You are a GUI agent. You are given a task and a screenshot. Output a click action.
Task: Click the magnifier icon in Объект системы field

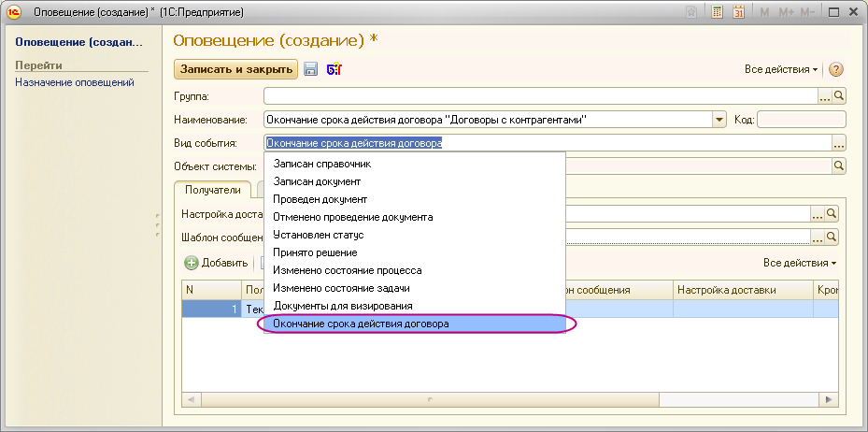[x=839, y=166]
